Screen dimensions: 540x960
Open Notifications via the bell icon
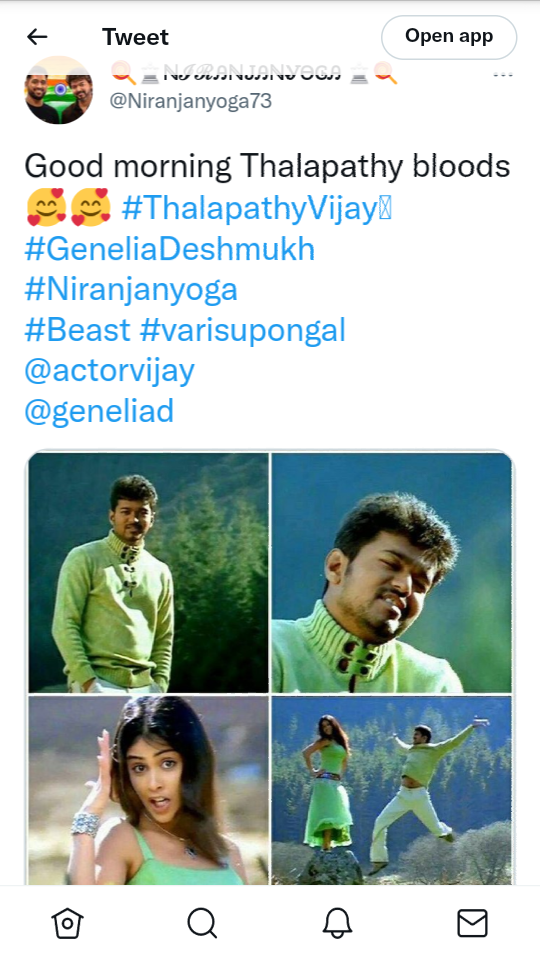point(337,923)
